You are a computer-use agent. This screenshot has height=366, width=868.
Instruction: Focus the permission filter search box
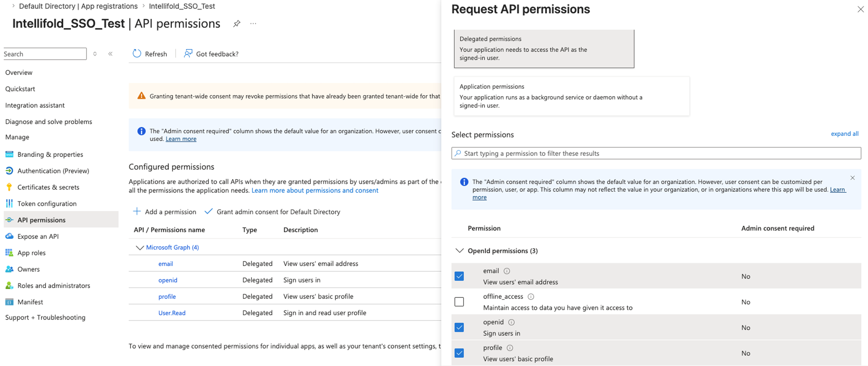656,153
